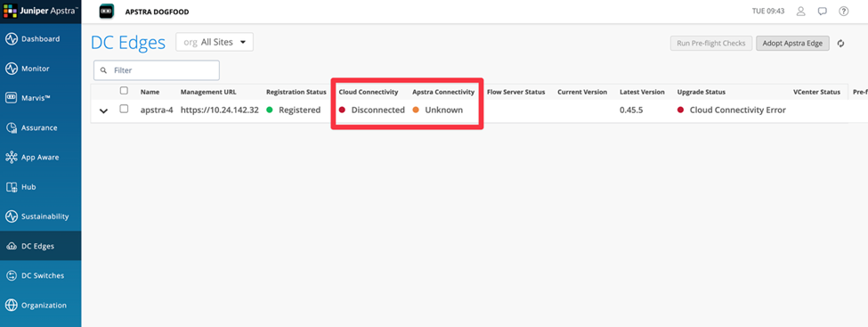Click the Marvis icon in sidebar
Viewport: 868px width, 327px height.
pyautogui.click(x=11, y=98)
